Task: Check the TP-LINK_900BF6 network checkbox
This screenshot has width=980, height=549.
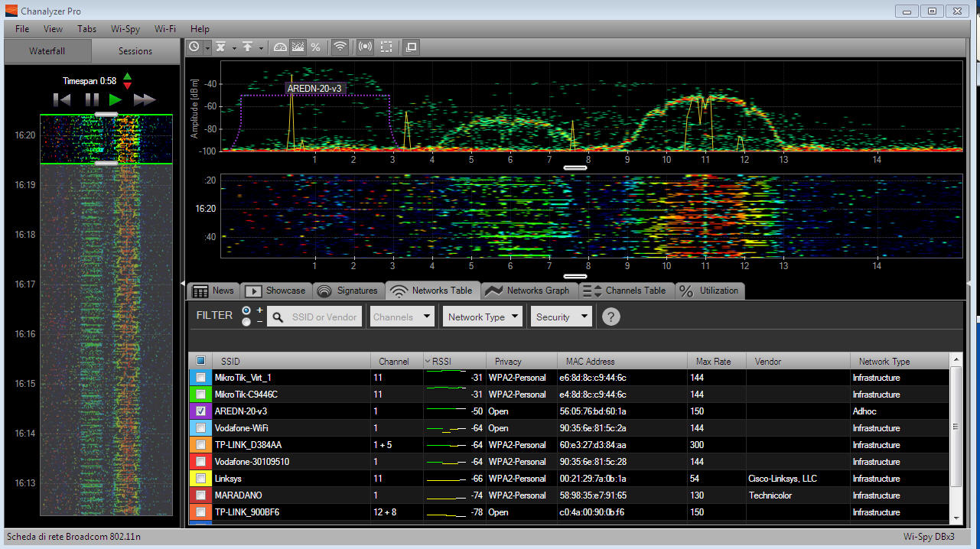Action: tap(200, 512)
